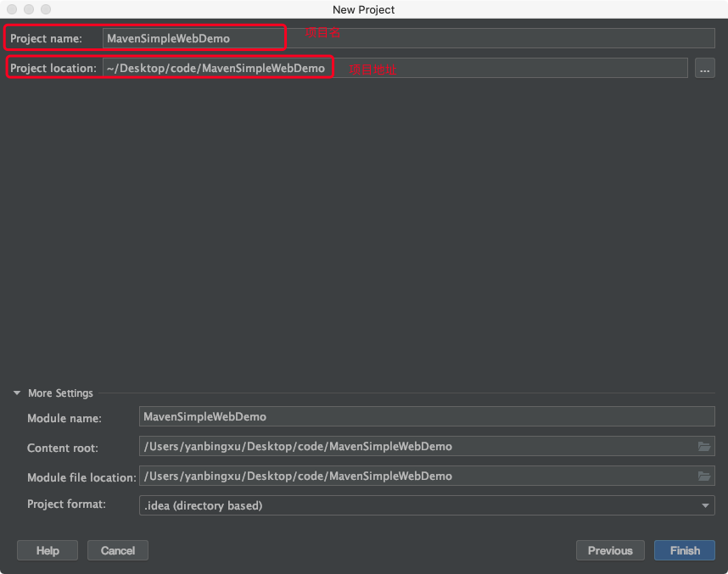The width and height of the screenshot is (728, 574).
Task: Click the Project location label
Action: pos(53,68)
